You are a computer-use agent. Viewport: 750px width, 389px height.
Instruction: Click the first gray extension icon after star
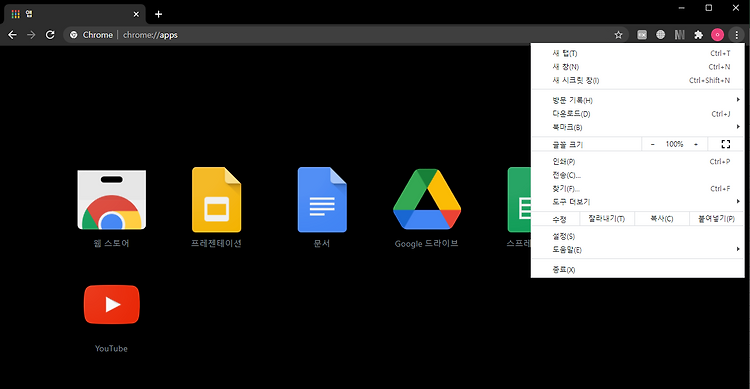pos(642,34)
